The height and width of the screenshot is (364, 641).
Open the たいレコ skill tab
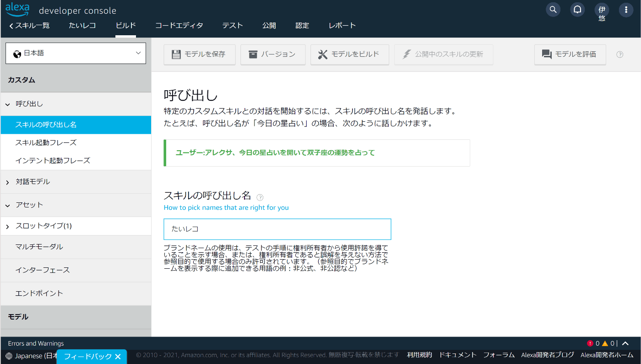(82, 26)
